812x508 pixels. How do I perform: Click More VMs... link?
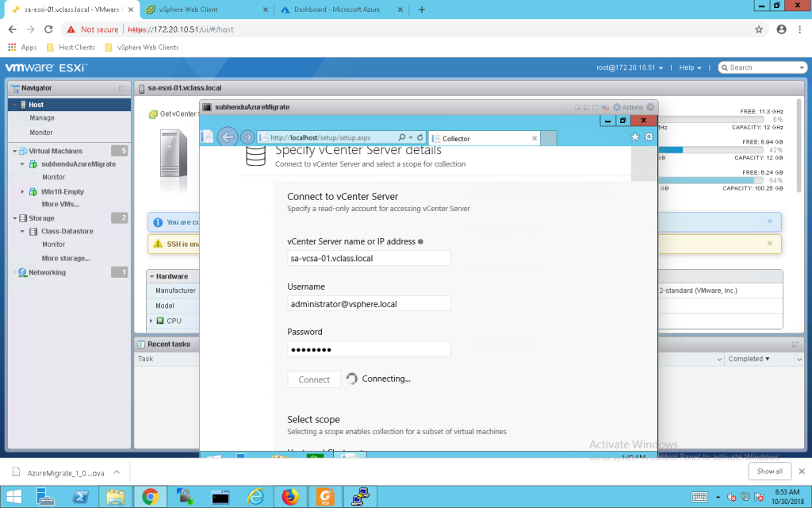click(x=60, y=204)
